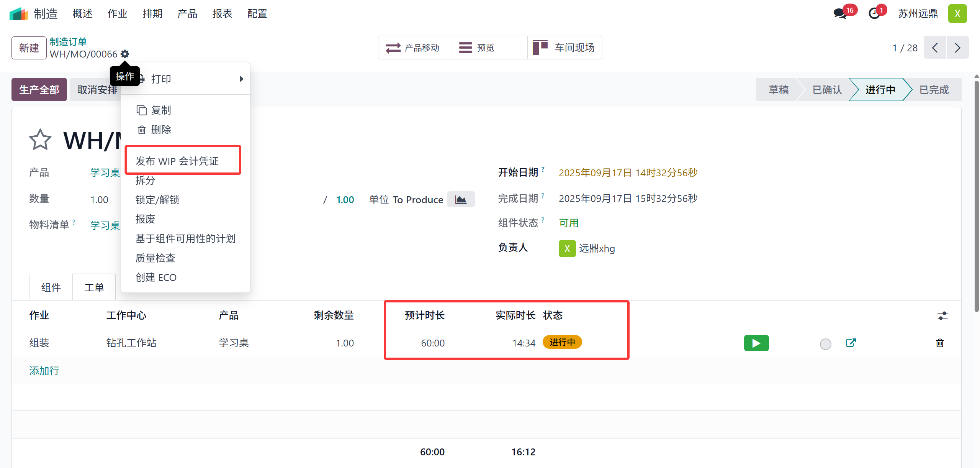This screenshot has height=468, width=980.
Task: Open the column settings adjust icon
Action: [942, 315]
